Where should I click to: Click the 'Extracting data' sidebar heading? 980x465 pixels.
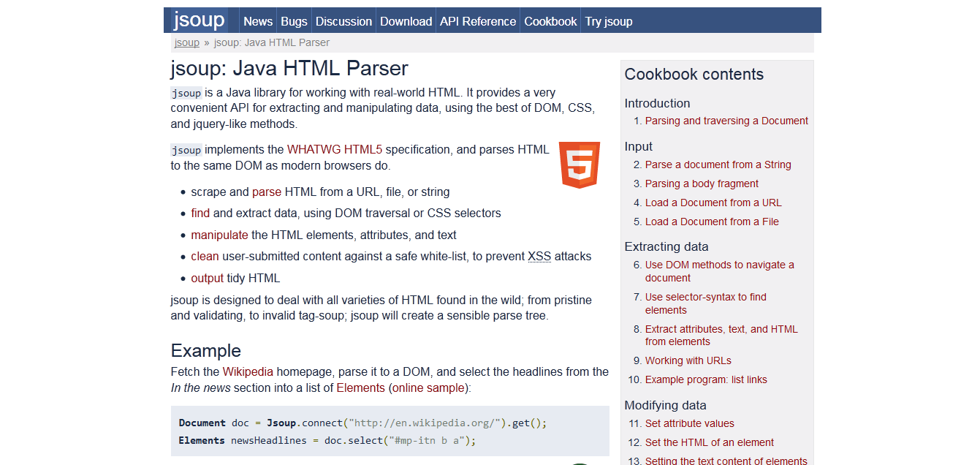point(666,246)
